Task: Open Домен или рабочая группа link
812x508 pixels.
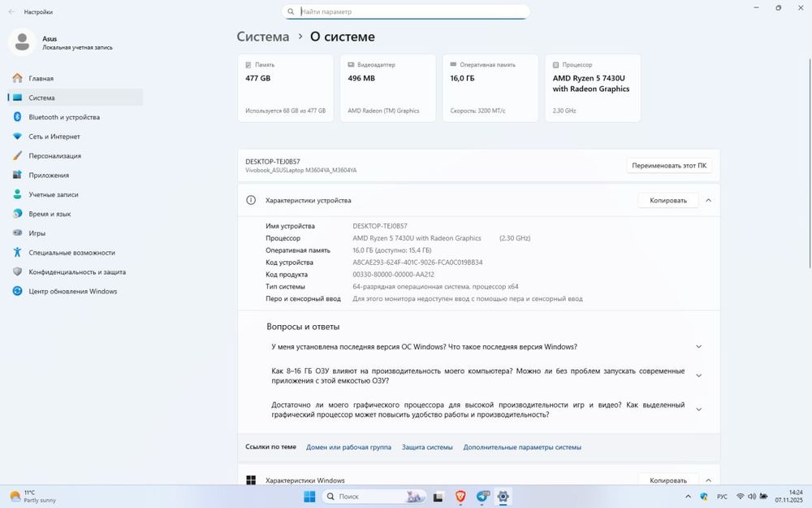Action: pyautogui.click(x=348, y=447)
